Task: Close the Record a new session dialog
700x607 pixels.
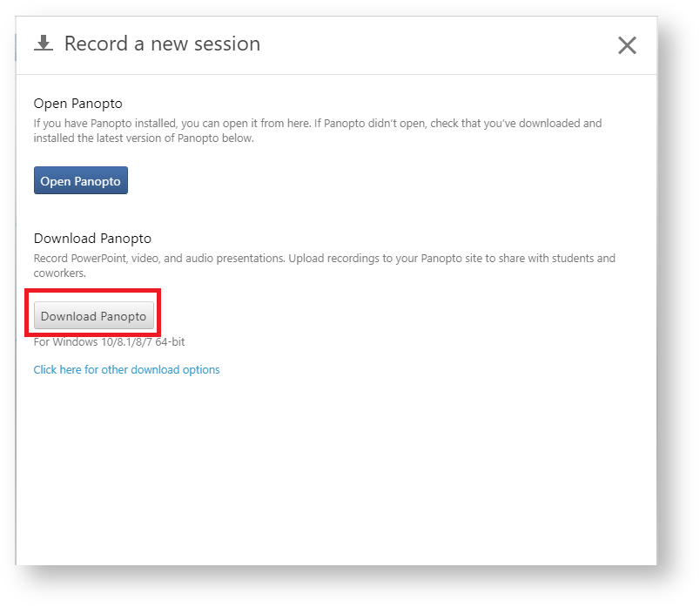Action: pos(627,45)
